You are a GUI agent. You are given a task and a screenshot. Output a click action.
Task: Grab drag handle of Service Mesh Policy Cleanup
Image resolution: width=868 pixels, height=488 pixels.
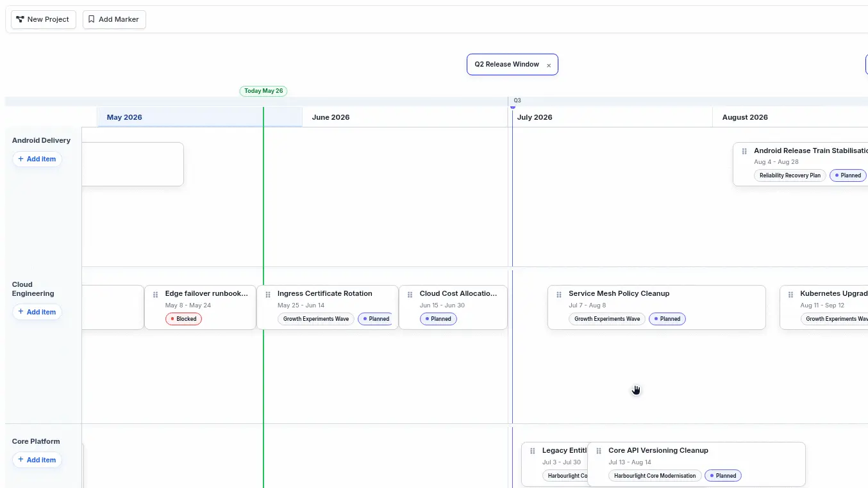tap(558, 295)
